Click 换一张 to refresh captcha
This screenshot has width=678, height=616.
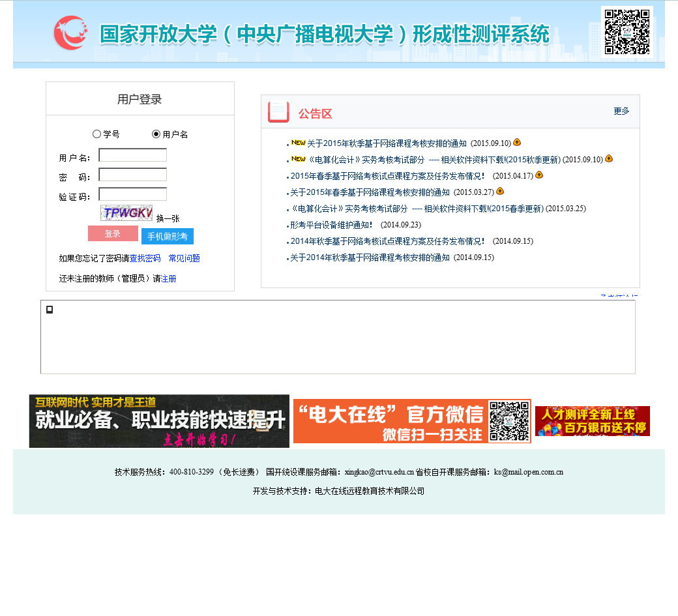coord(168,218)
